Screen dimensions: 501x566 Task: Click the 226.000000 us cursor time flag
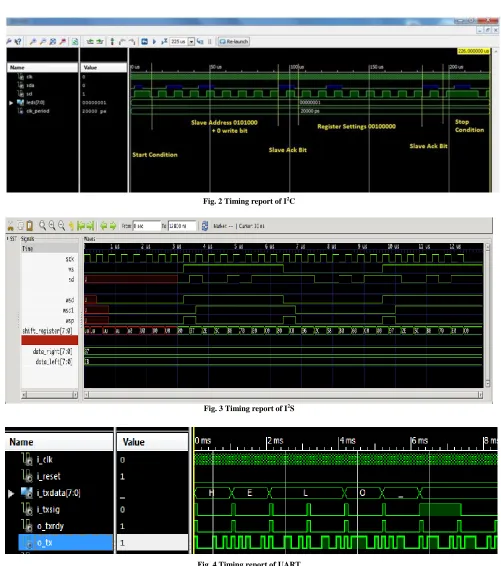(x=473, y=51)
